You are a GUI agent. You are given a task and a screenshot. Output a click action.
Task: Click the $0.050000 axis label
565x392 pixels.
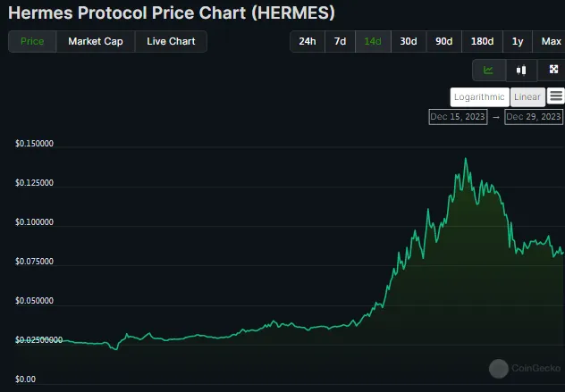coord(34,301)
